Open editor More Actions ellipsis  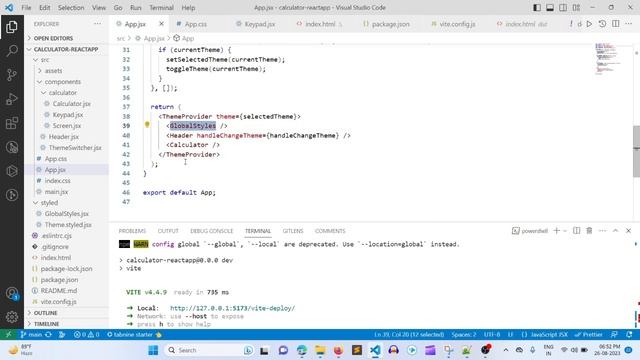click(x=629, y=24)
